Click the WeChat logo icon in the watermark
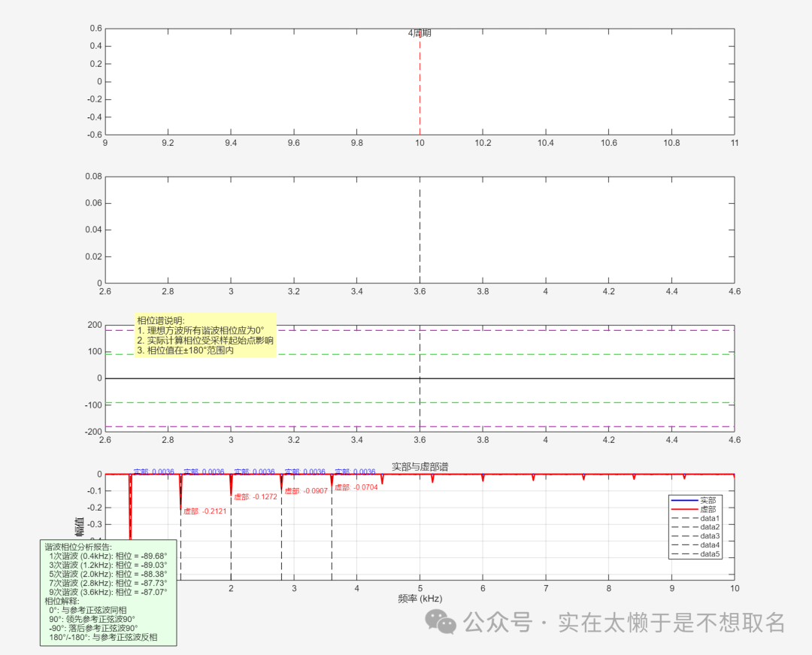The width and height of the screenshot is (812, 655). click(x=441, y=621)
